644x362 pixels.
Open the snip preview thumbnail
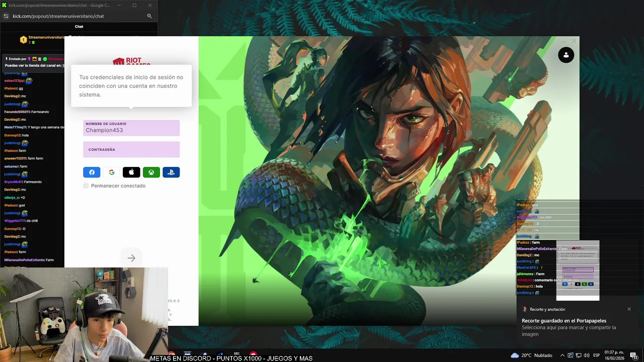578,270
